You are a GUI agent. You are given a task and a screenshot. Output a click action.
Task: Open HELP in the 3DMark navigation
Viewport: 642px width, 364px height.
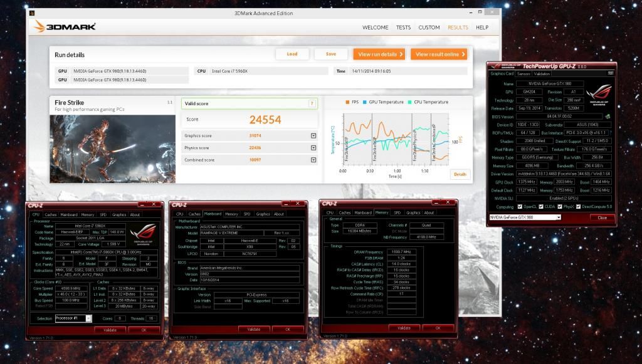482,28
